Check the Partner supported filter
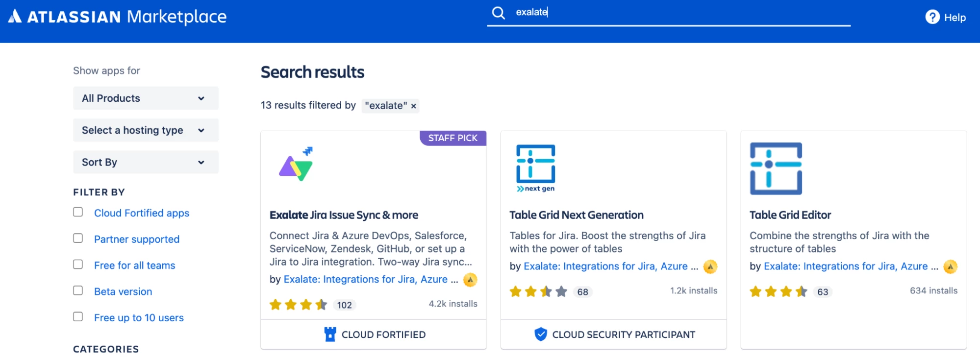This screenshot has width=980, height=360. coord(78,239)
